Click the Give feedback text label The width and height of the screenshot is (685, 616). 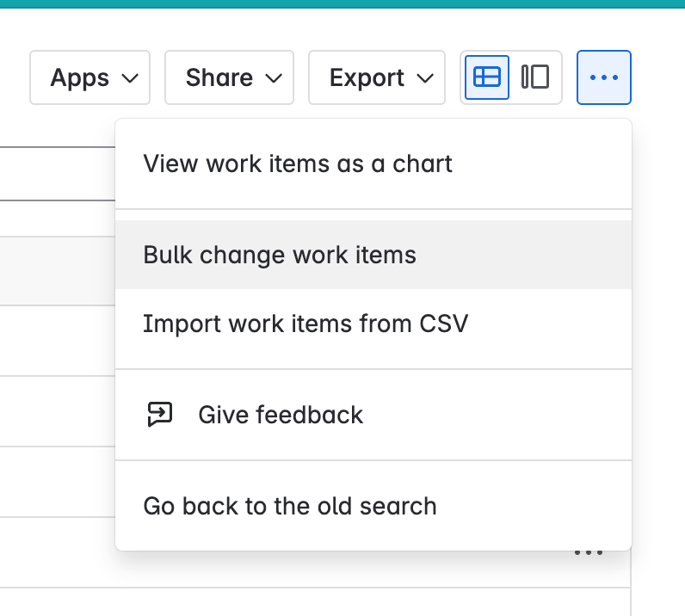[x=281, y=415]
